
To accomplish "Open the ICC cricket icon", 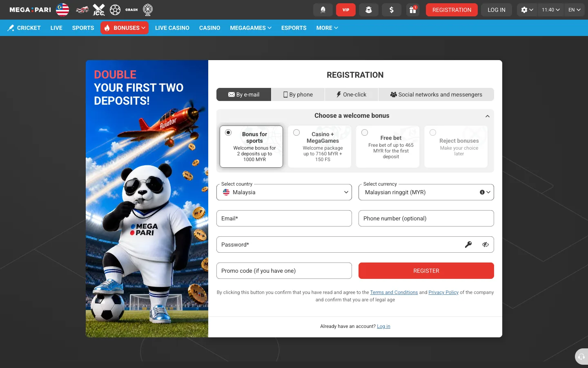I will pyautogui.click(x=99, y=10).
